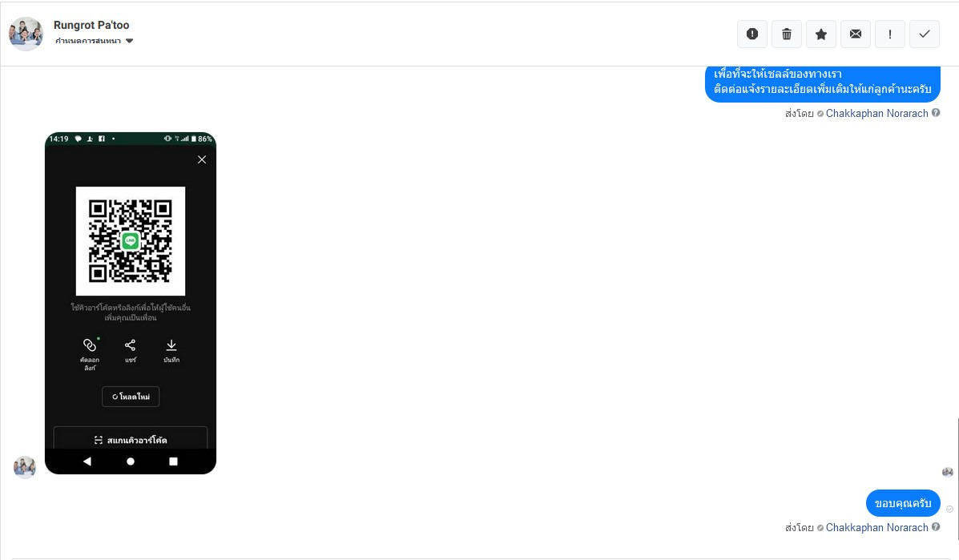
Task: Mark conversation unread with envelope icon
Action: point(856,34)
